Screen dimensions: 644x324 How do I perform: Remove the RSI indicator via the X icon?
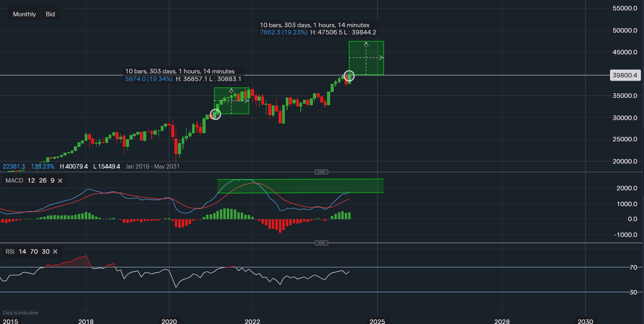[55, 251]
